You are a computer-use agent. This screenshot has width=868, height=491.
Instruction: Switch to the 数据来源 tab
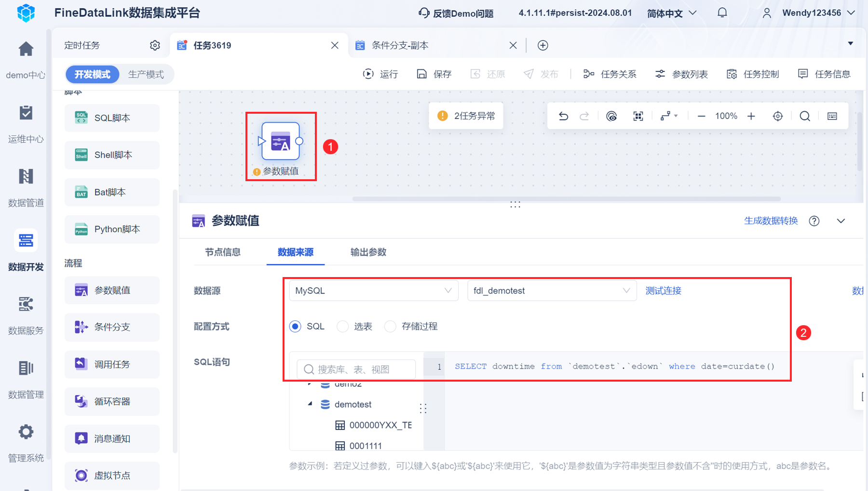(296, 252)
